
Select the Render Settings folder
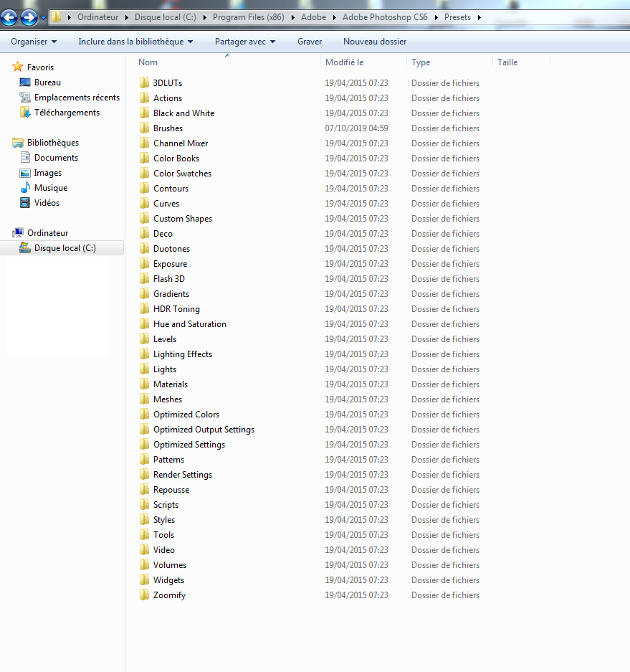(x=183, y=475)
